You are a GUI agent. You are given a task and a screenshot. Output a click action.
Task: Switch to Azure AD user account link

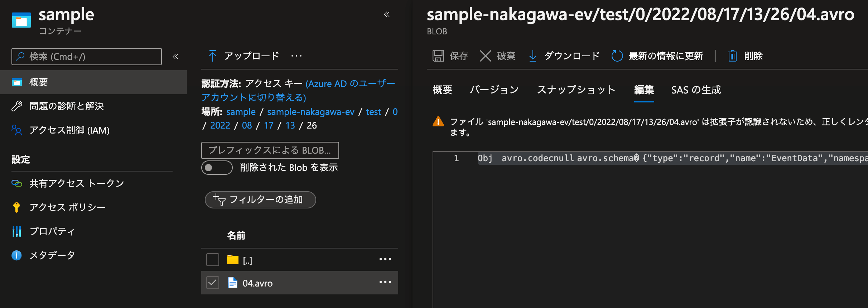click(x=298, y=90)
